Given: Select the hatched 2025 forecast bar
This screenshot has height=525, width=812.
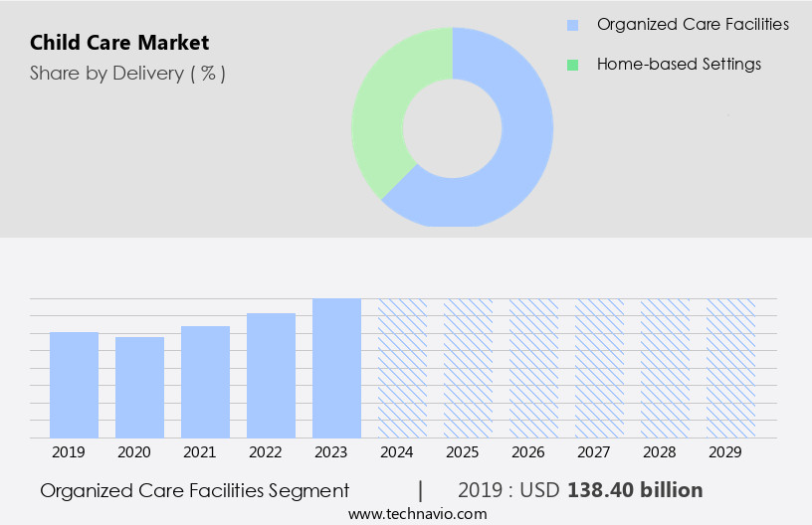Looking at the screenshot, I should tap(468, 368).
